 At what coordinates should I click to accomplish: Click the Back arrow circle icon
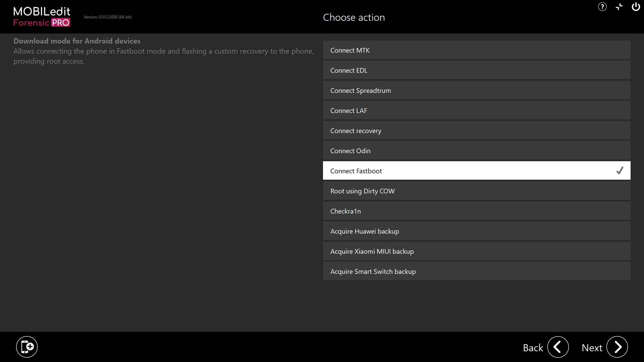coord(558,347)
